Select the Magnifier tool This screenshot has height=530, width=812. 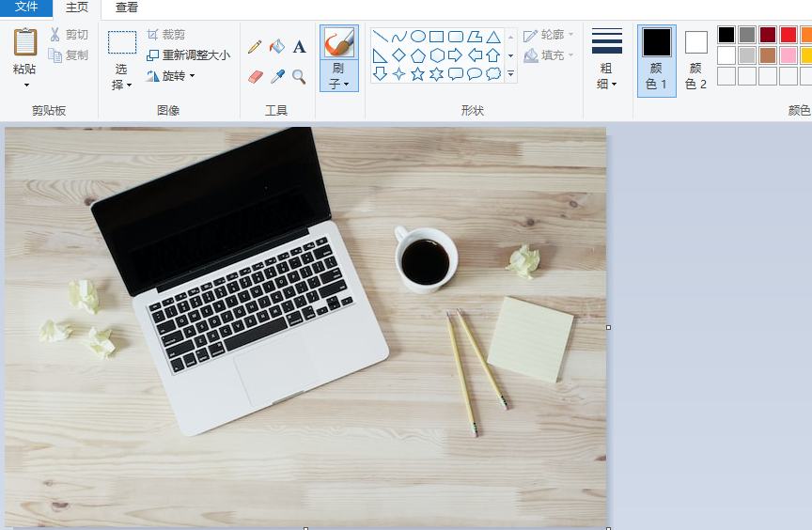[299, 77]
